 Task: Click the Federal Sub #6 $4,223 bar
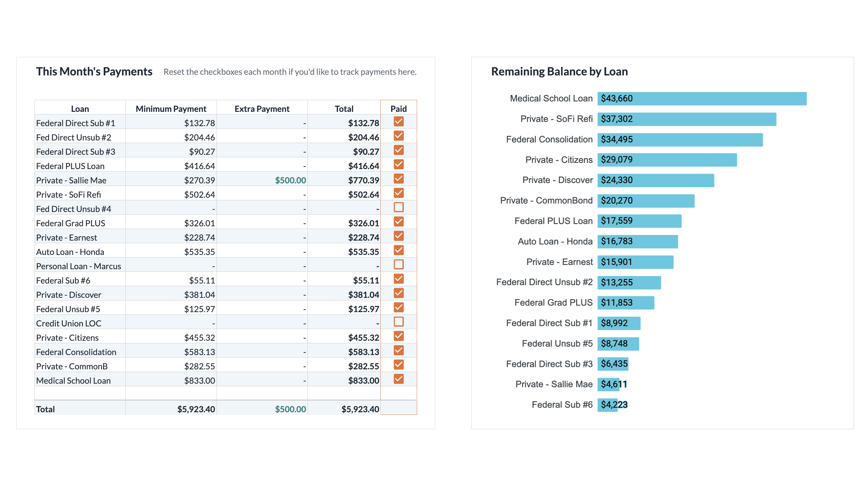pyautogui.click(x=608, y=405)
